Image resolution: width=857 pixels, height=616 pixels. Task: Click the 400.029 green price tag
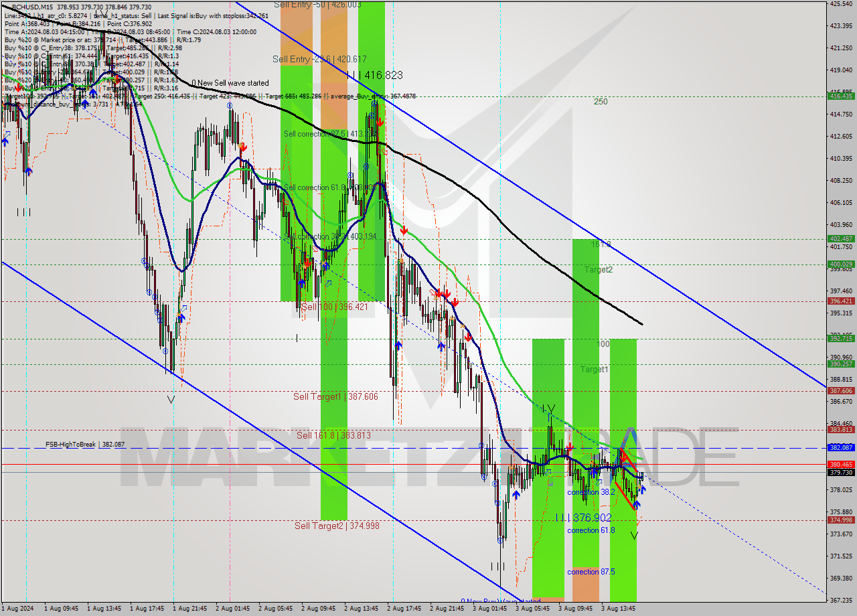[x=841, y=264]
